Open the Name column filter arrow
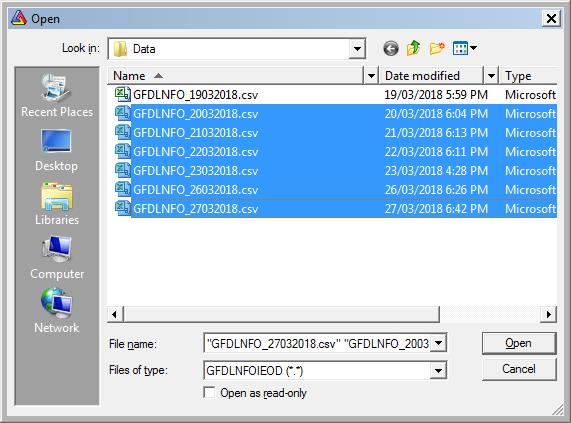The width and height of the screenshot is (571, 423). tap(371, 76)
